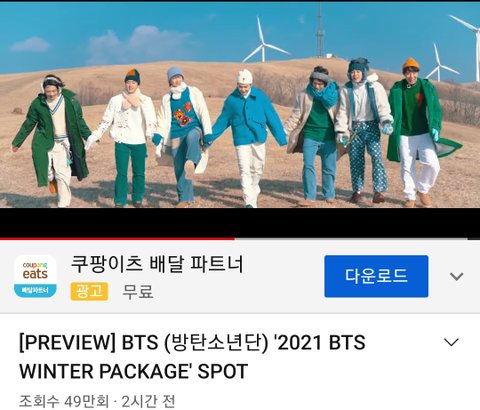Tap the person in the orange beanie at the far right
This screenshot has height=410, width=480.
[422, 132]
